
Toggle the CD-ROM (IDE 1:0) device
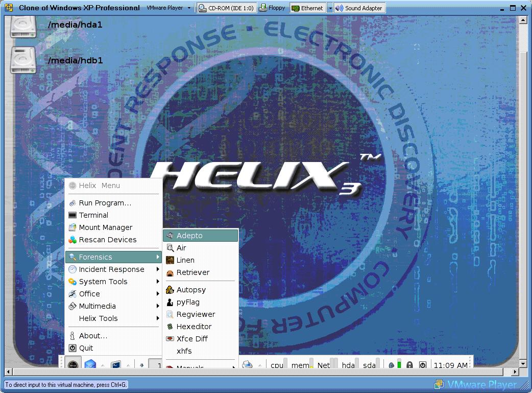point(227,8)
